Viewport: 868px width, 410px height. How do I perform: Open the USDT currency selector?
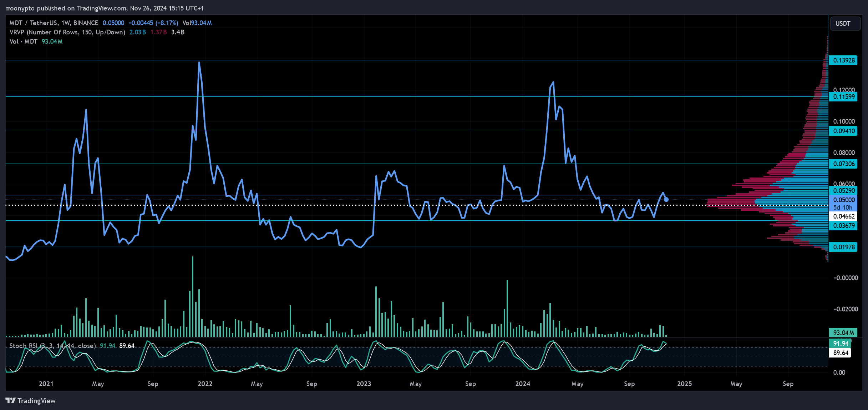coord(845,24)
